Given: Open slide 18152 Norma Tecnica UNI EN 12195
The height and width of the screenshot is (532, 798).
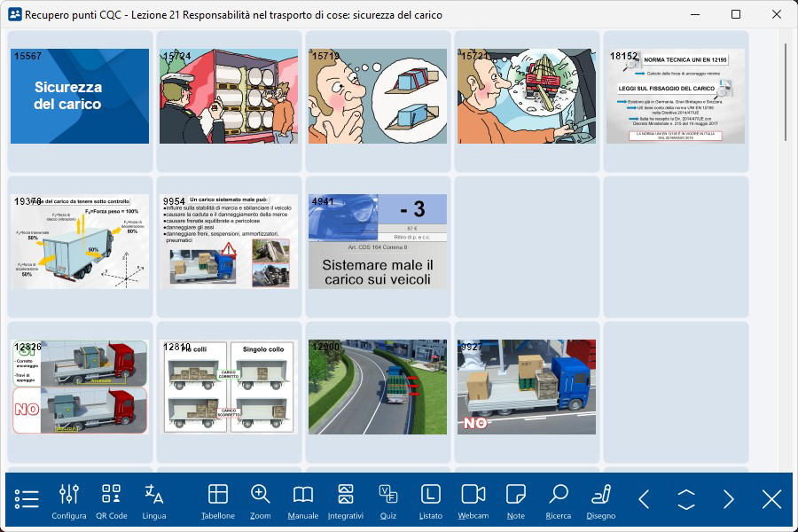Looking at the screenshot, I should [x=676, y=97].
